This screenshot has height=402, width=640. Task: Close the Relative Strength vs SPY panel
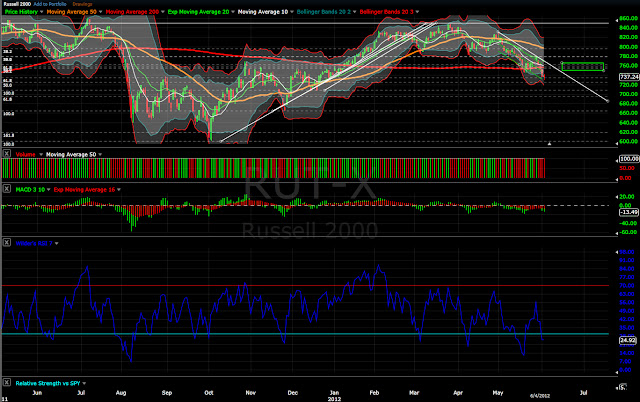7,382
